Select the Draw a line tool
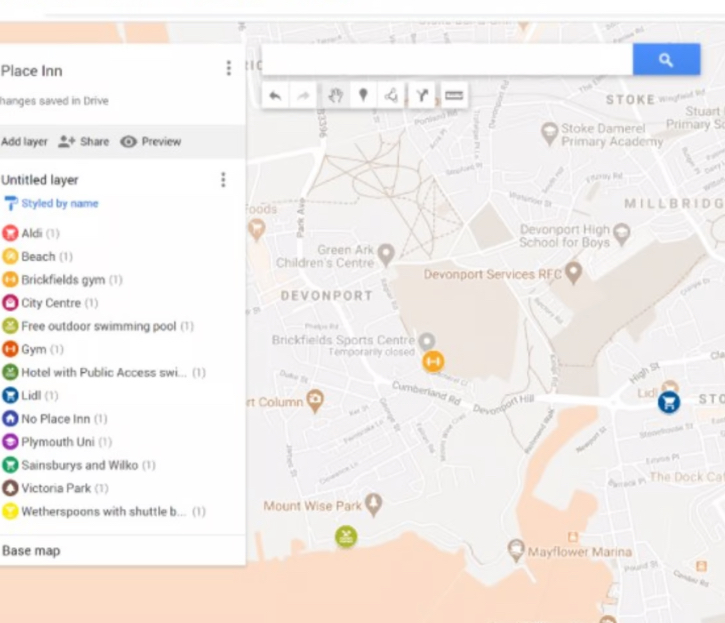Image resolution: width=725 pixels, height=623 pixels. (391, 95)
